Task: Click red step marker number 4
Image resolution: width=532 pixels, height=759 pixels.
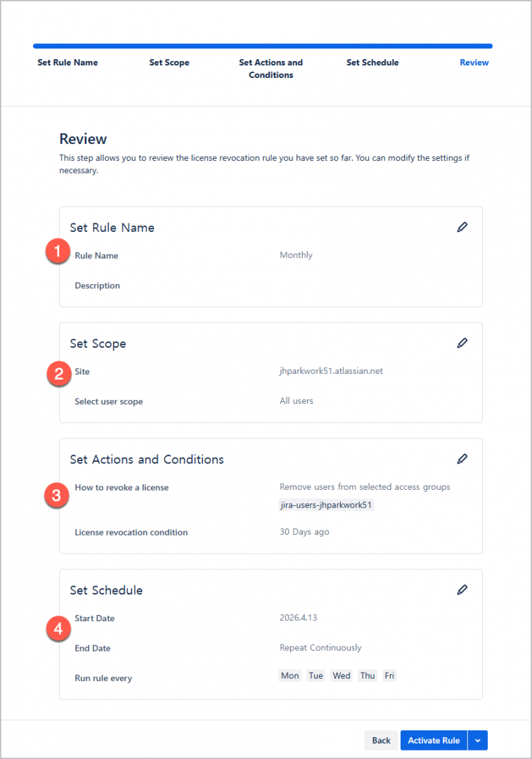Action: pos(59,628)
